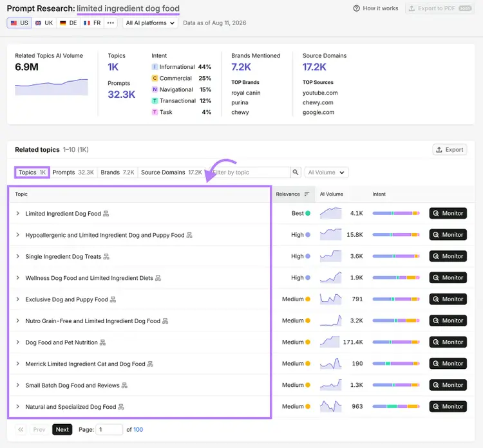Screen dimensions: 483x448
Task: Click cluster icon beside Hypoallergenic and Limited Ingredient topic
Action: click(189, 235)
